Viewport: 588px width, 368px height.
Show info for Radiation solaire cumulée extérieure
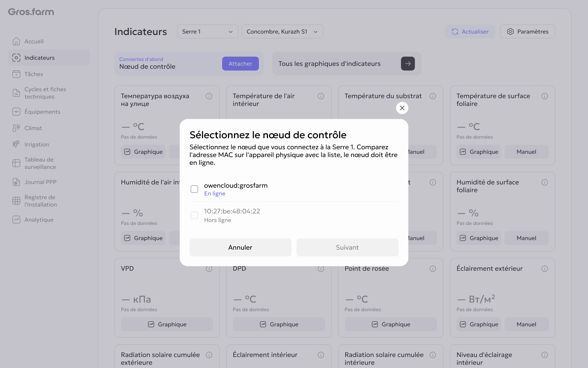coord(209,355)
